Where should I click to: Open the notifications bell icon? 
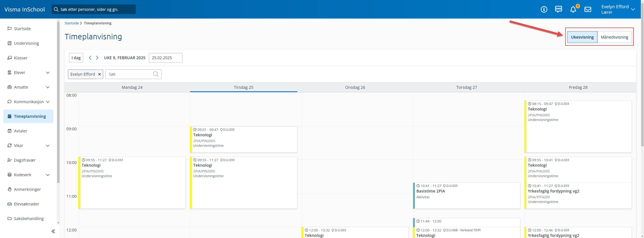coord(573,10)
